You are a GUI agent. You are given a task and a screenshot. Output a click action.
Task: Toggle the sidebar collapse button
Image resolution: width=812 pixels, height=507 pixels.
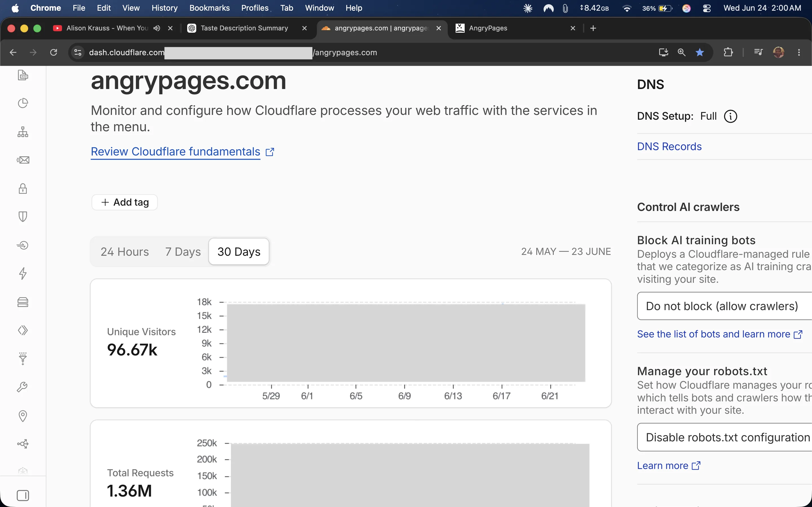pos(23,495)
